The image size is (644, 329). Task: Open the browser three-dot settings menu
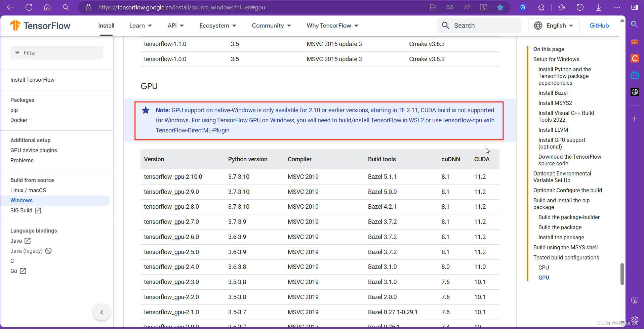tap(617, 7)
